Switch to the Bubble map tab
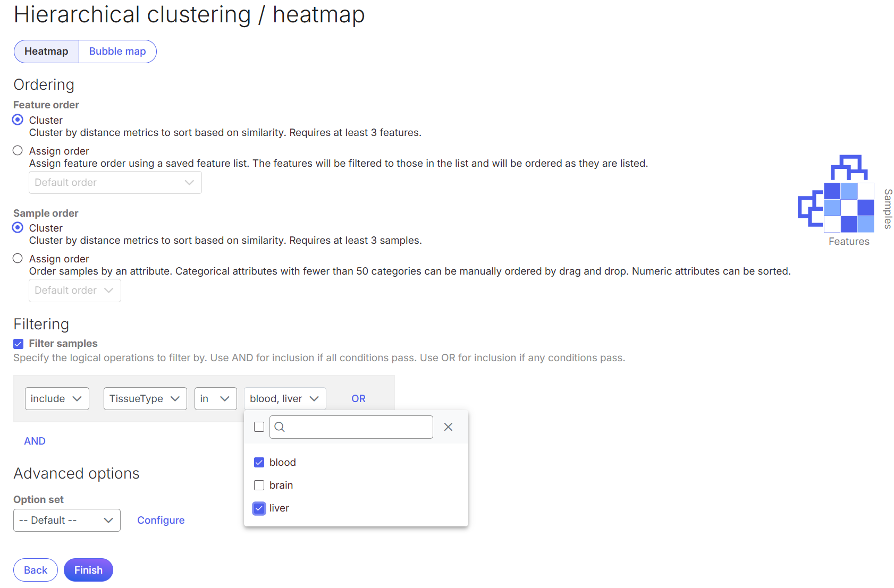The image size is (894, 588). (x=117, y=52)
